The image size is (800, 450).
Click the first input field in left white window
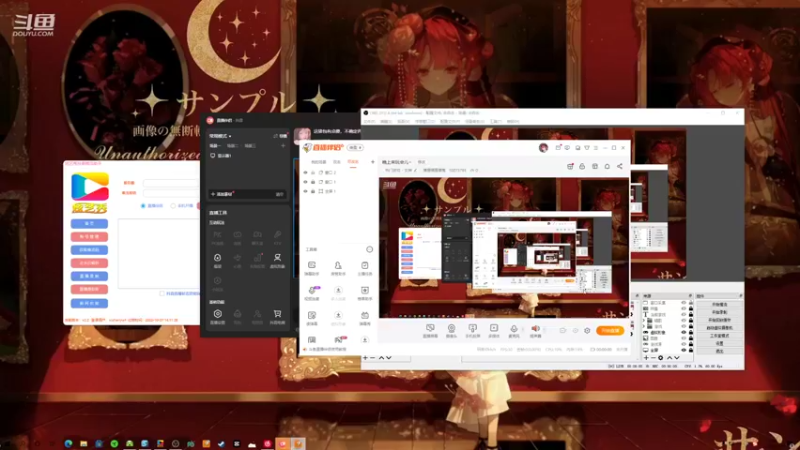tap(171, 183)
